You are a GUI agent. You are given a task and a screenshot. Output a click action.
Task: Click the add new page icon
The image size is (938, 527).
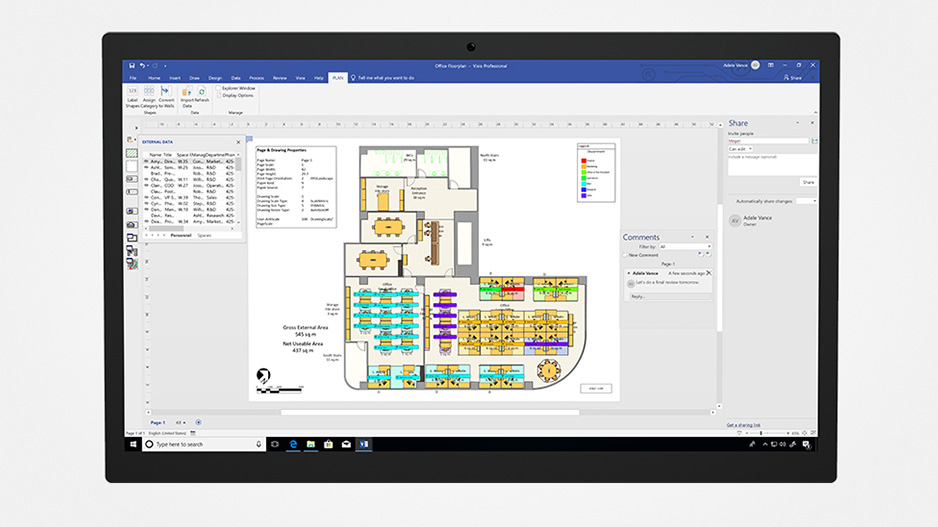(198, 422)
